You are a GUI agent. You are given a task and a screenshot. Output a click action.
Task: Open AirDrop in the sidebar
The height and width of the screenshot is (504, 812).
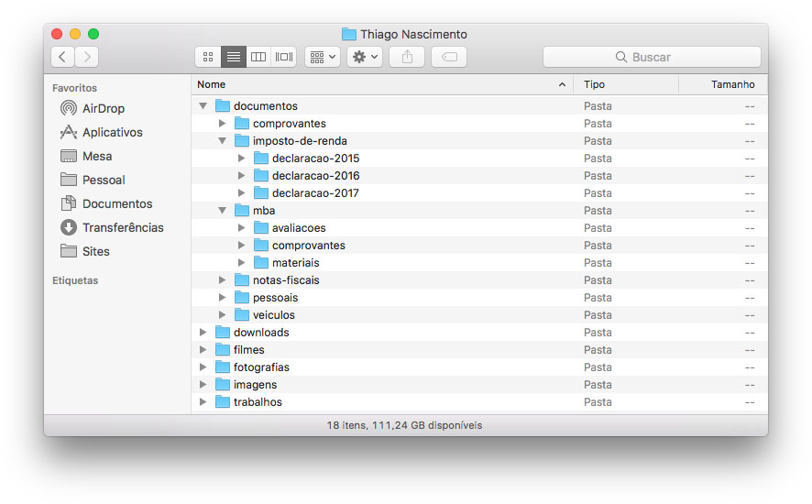[x=103, y=108]
